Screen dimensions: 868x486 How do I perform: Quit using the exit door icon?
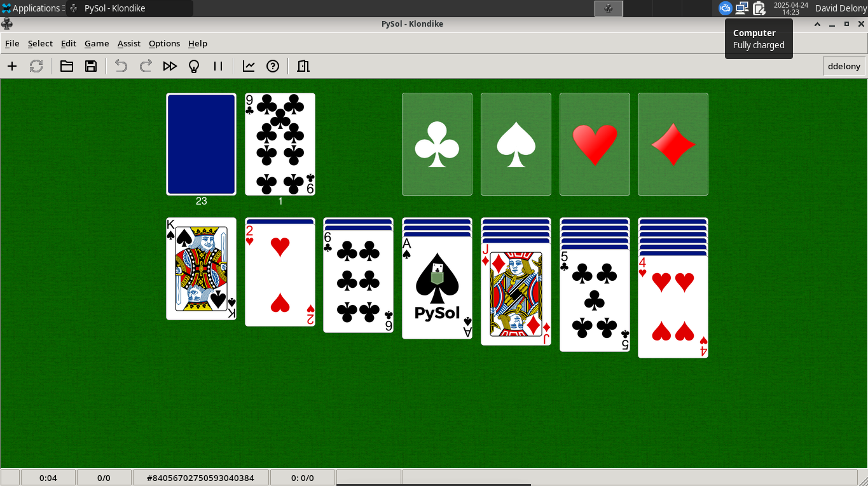coord(303,66)
